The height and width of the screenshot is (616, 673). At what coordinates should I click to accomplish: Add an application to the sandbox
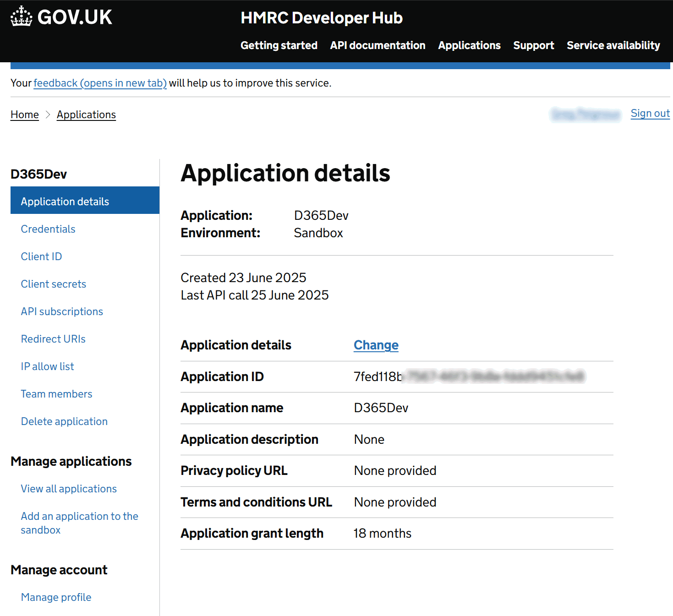click(x=79, y=523)
